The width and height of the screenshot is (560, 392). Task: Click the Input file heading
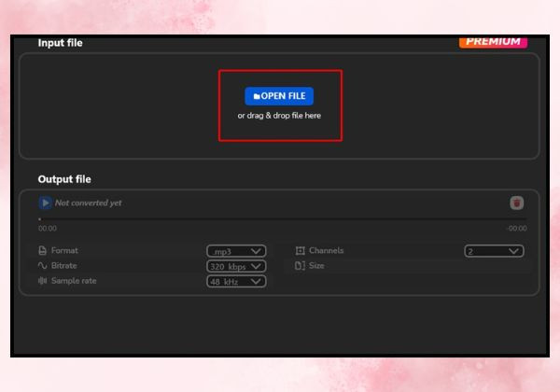pyautogui.click(x=60, y=43)
